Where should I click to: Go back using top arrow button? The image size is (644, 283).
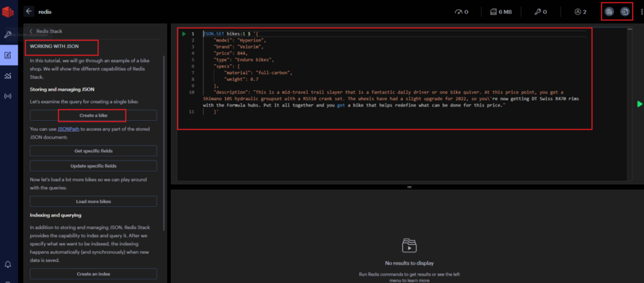click(29, 12)
